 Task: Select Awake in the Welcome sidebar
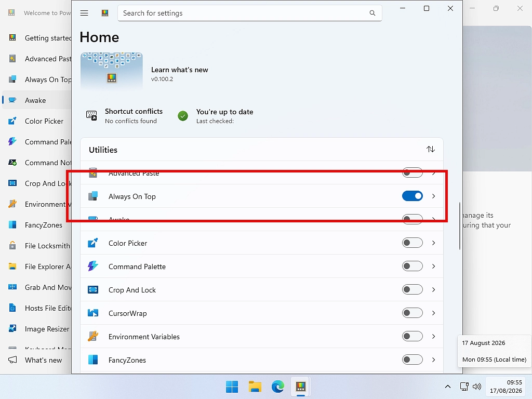click(36, 100)
